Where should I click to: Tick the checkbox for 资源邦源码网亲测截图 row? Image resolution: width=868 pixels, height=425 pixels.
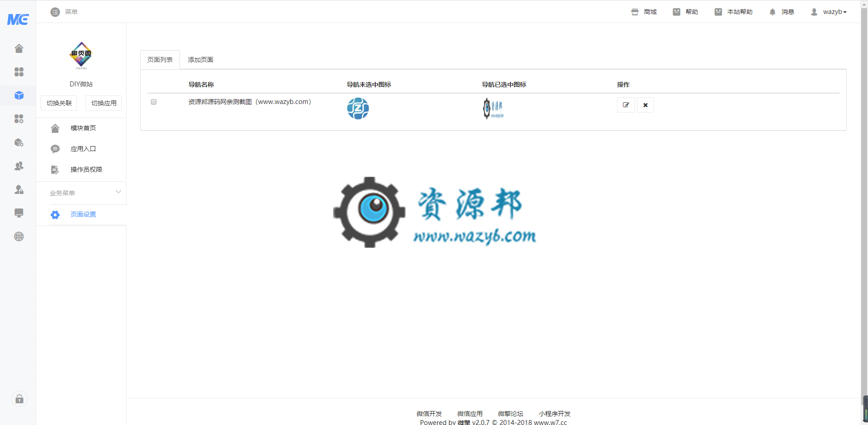tap(154, 102)
